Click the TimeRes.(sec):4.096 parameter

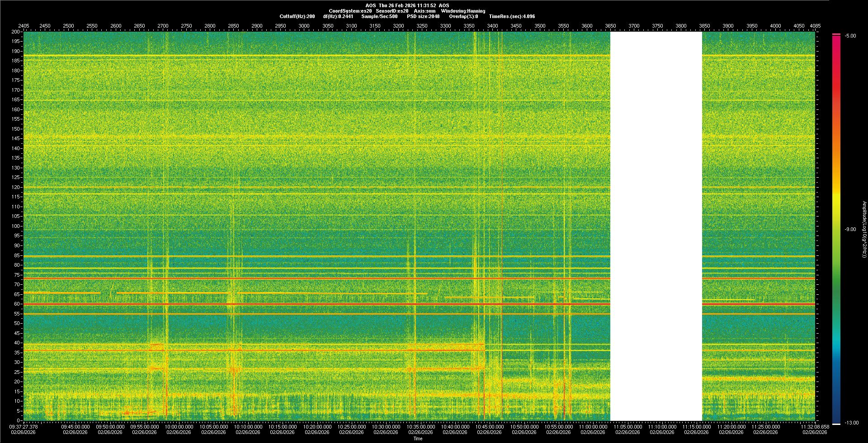pyautogui.click(x=512, y=16)
